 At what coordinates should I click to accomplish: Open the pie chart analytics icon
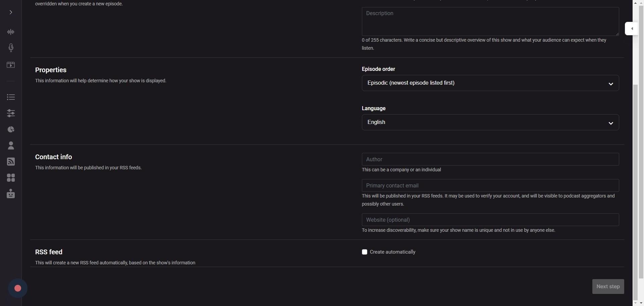tap(11, 129)
